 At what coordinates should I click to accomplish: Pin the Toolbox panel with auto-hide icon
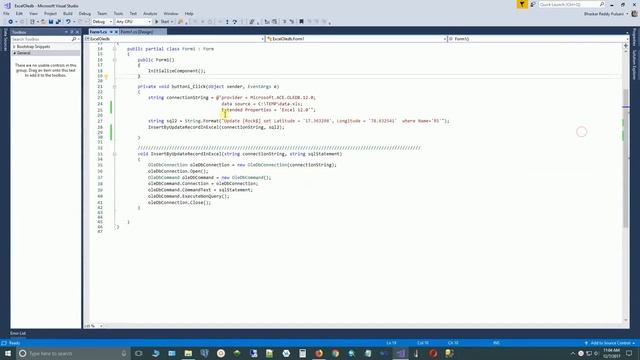click(72, 32)
